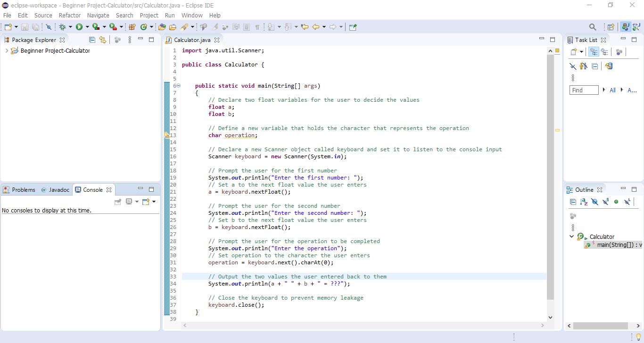Click inside the Find field in Task List

(584, 90)
